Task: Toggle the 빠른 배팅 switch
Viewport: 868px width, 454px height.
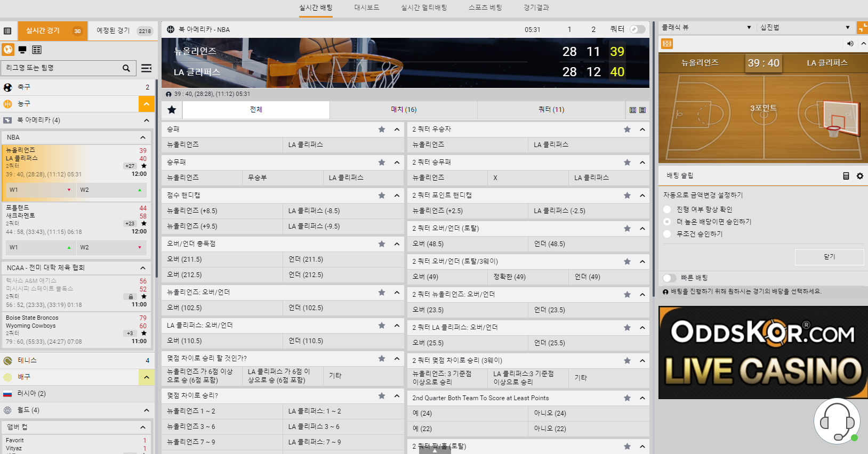Action: (670, 278)
